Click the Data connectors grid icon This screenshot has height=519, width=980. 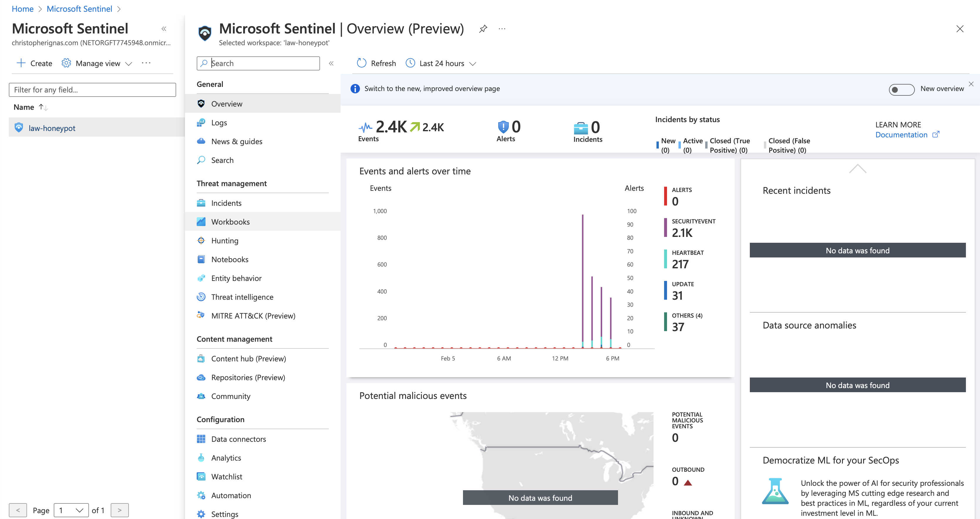click(x=201, y=439)
